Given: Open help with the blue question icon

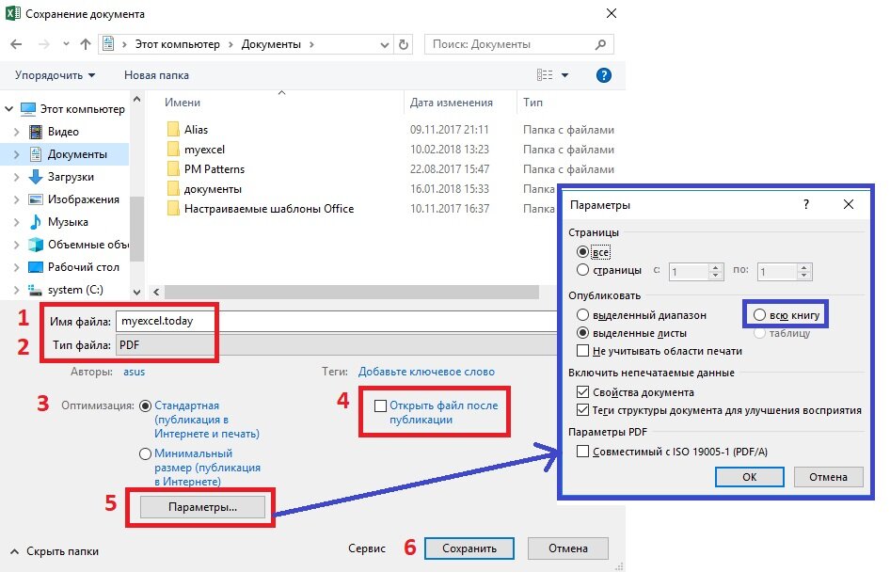Looking at the screenshot, I should 604,75.
